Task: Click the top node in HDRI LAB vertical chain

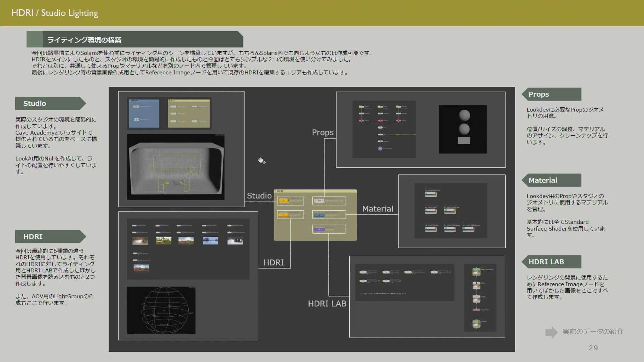Action: tap(476, 272)
